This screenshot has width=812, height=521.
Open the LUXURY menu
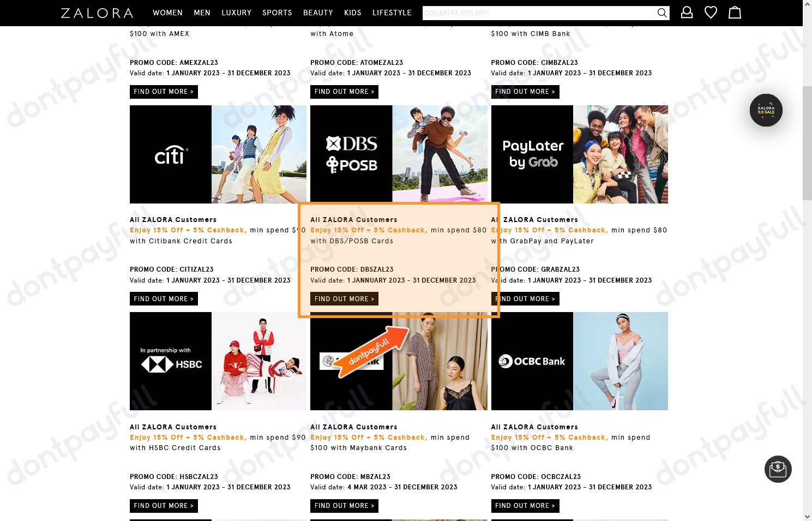click(x=236, y=13)
